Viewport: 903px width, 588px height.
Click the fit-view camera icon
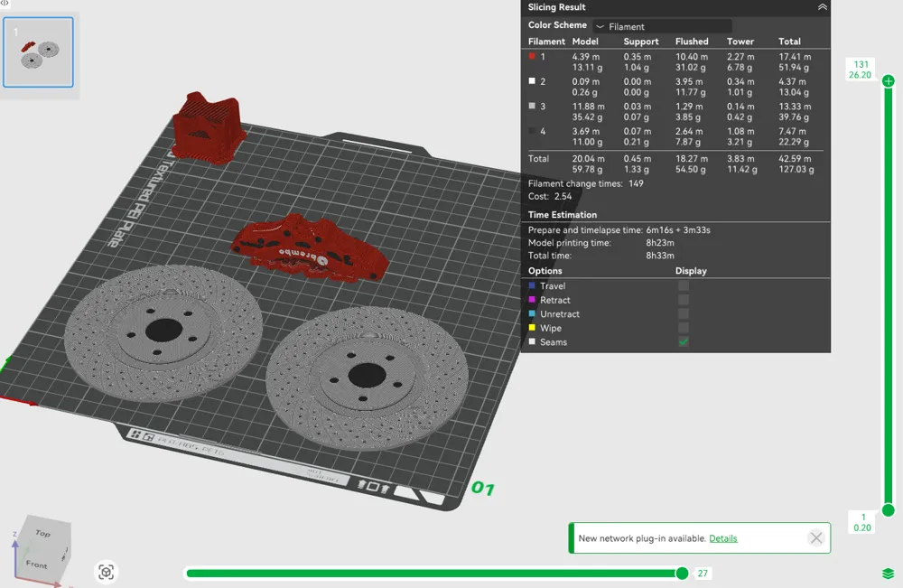tap(106, 572)
